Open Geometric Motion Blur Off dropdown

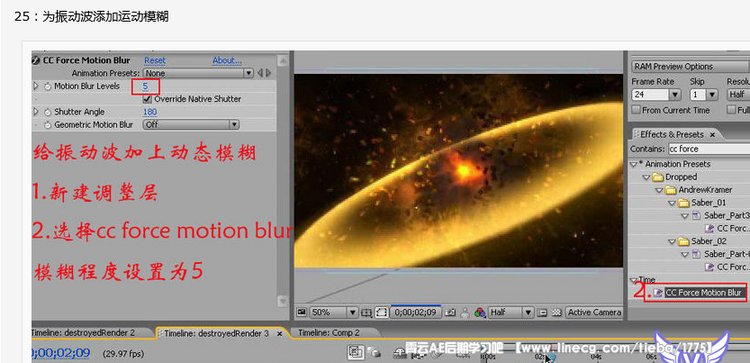tap(191, 125)
